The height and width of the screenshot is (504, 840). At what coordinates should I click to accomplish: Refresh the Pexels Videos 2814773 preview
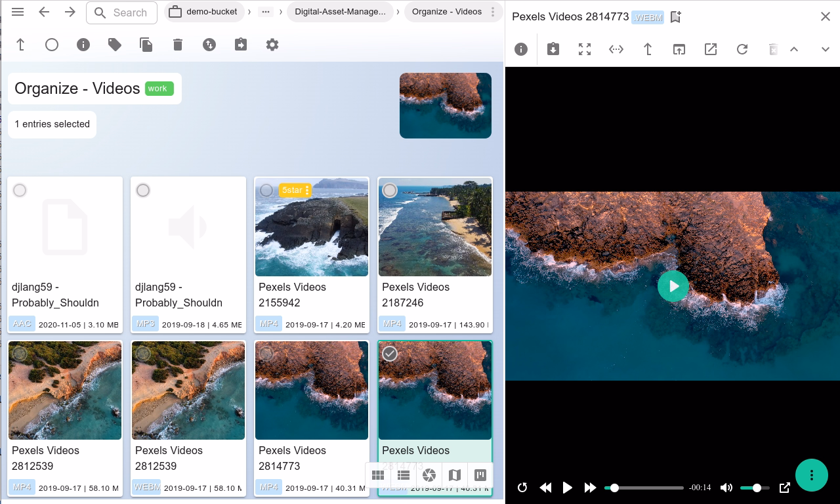click(x=742, y=49)
